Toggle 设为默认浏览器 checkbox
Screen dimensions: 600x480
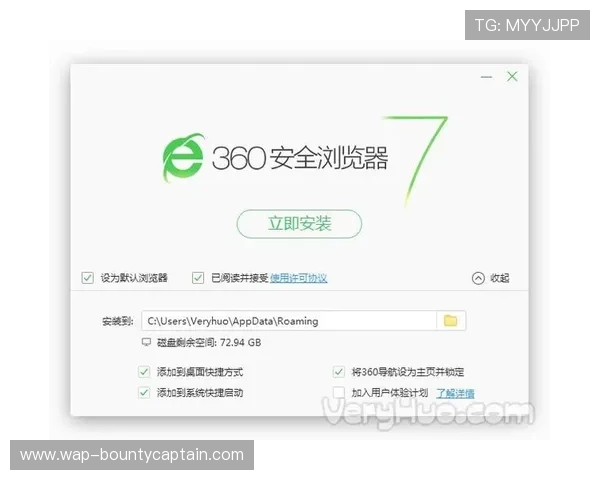[88, 278]
